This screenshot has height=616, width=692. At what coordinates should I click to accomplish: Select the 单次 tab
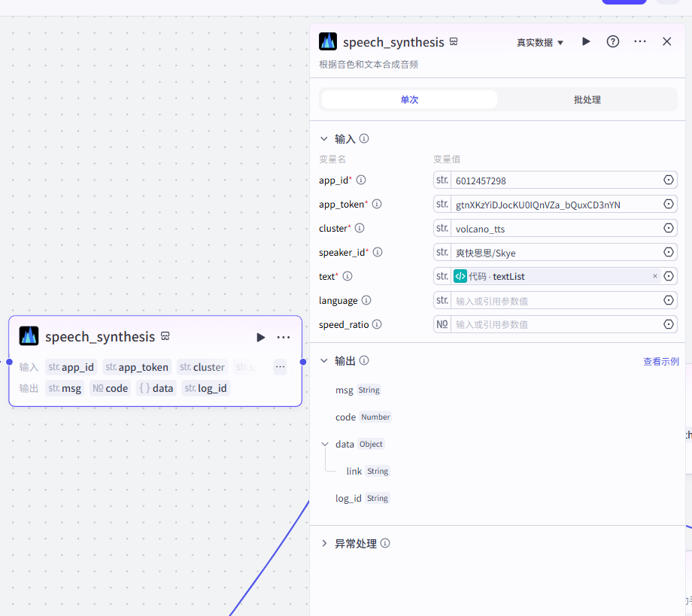click(x=409, y=99)
